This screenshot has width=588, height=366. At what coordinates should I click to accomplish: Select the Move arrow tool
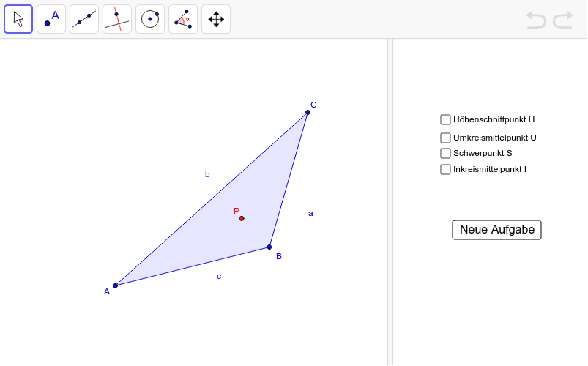[18, 19]
